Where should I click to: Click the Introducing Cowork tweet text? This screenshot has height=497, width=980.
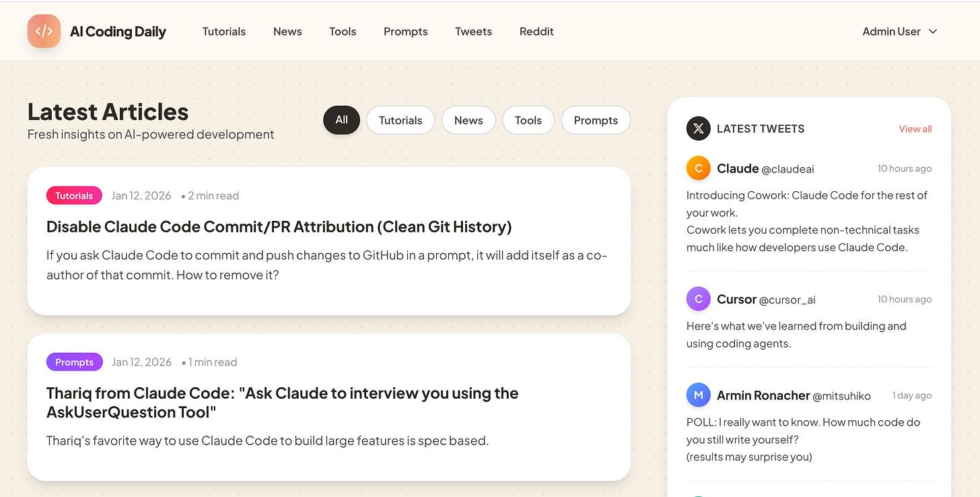808,221
